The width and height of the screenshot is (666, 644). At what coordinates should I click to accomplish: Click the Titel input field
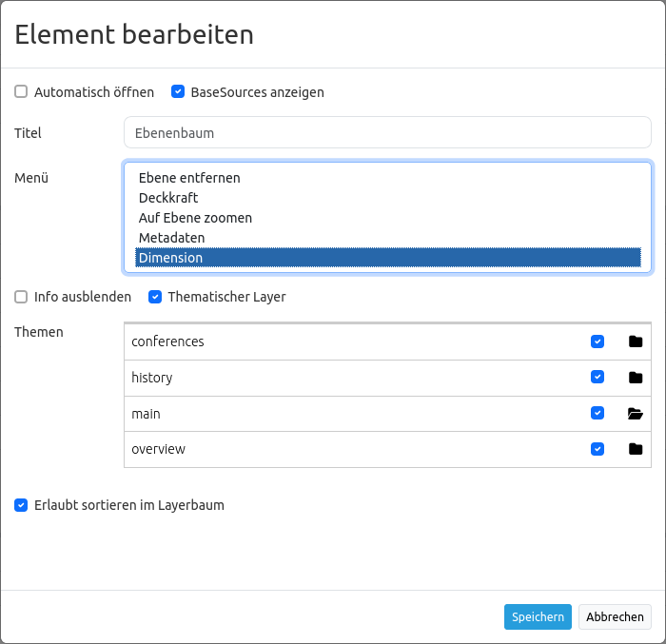point(387,133)
